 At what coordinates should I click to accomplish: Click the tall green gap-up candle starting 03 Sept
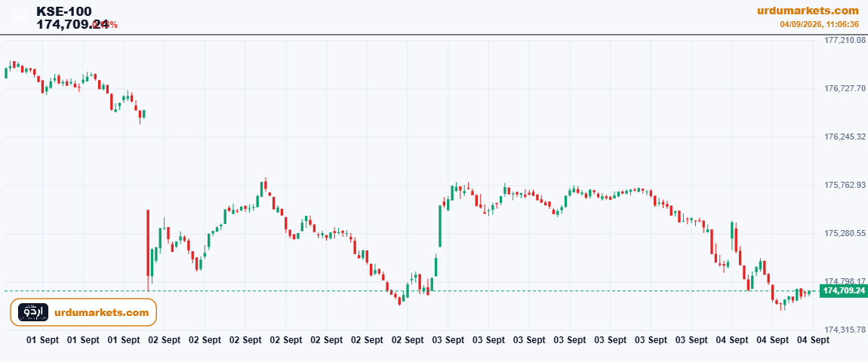pyautogui.click(x=440, y=226)
